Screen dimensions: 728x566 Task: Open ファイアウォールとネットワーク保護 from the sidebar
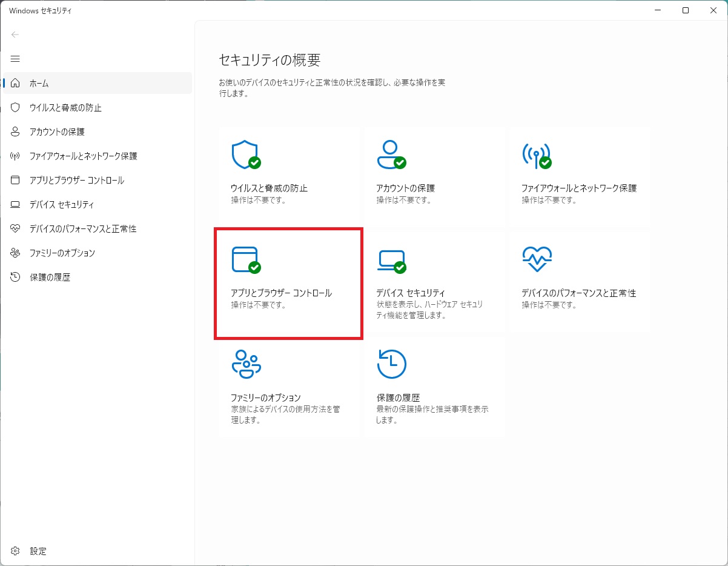(x=98, y=156)
